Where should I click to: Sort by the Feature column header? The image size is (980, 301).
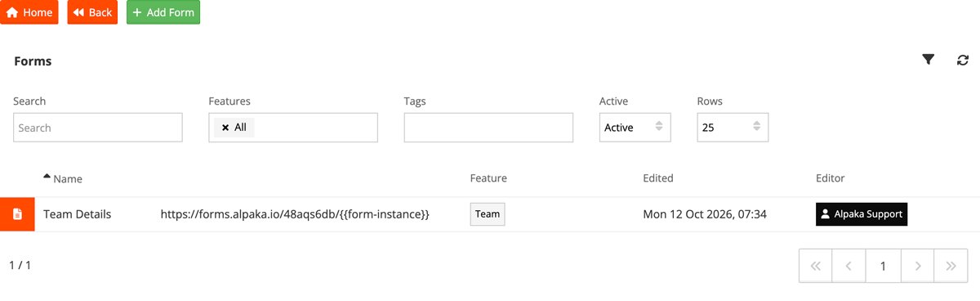coord(488,178)
